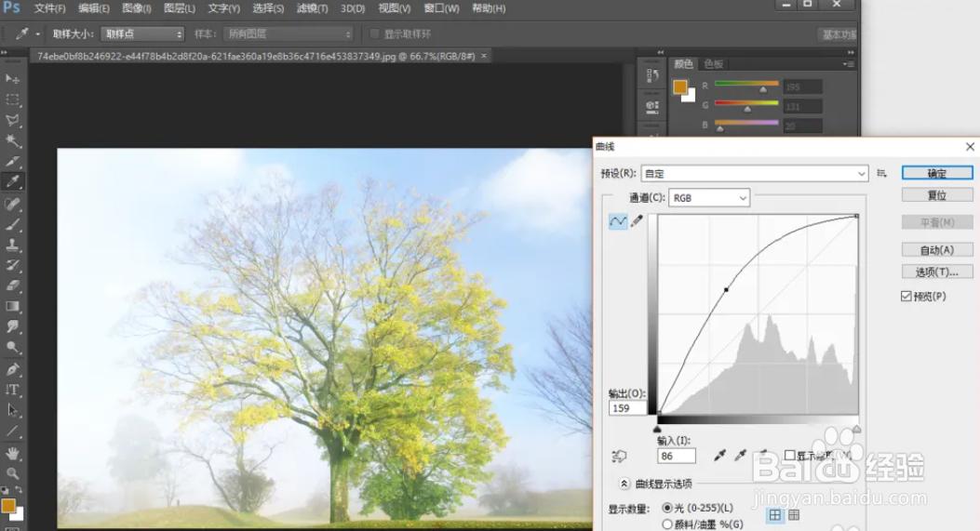Screen dimensions: 980x531
Task: Select the Type tool
Action: (12, 390)
